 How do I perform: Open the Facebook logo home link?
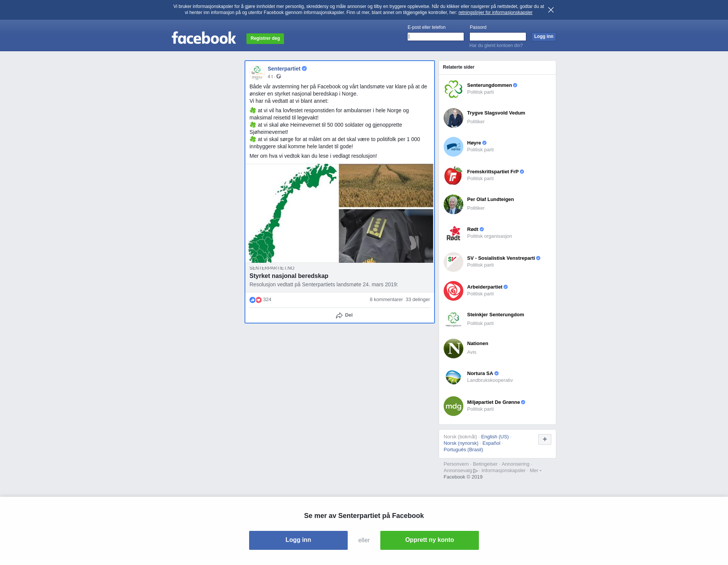[x=204, y=38]
